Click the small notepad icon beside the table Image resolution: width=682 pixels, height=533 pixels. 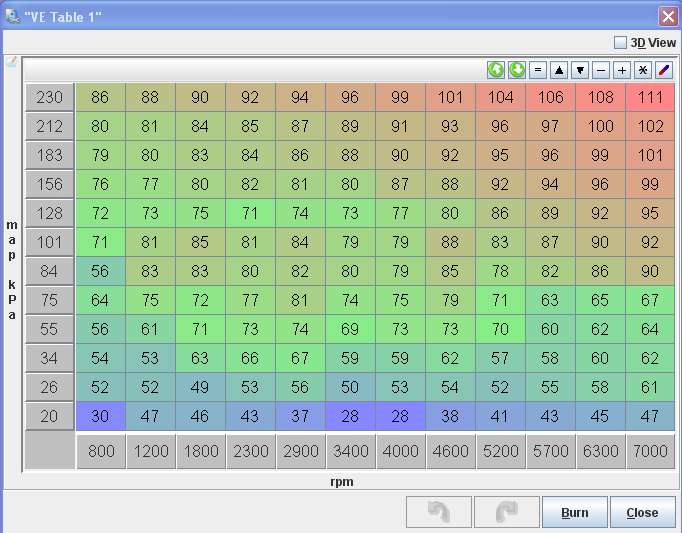click(12, 62)
